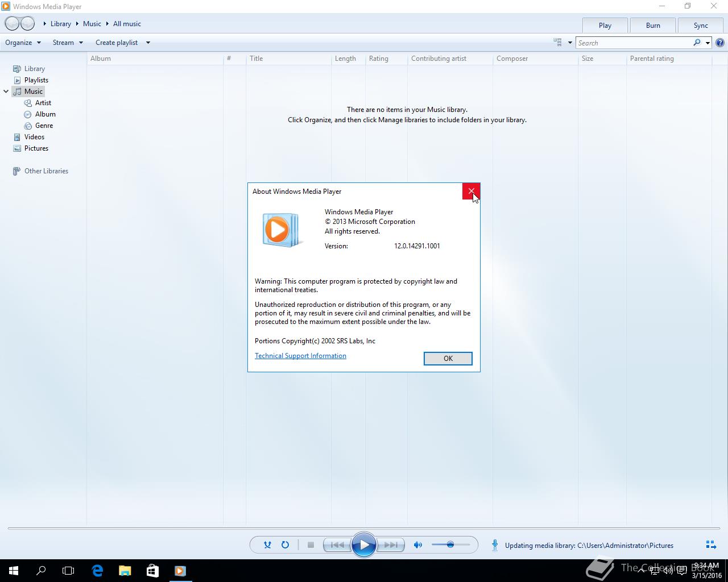Click Music in breadcrumb
The height and width of the screenshot is (582, 728).
tap(92, 24)
